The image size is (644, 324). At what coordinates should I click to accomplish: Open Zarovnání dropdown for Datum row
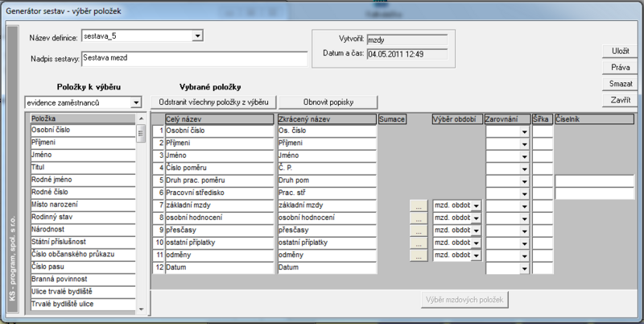(524, 269)
